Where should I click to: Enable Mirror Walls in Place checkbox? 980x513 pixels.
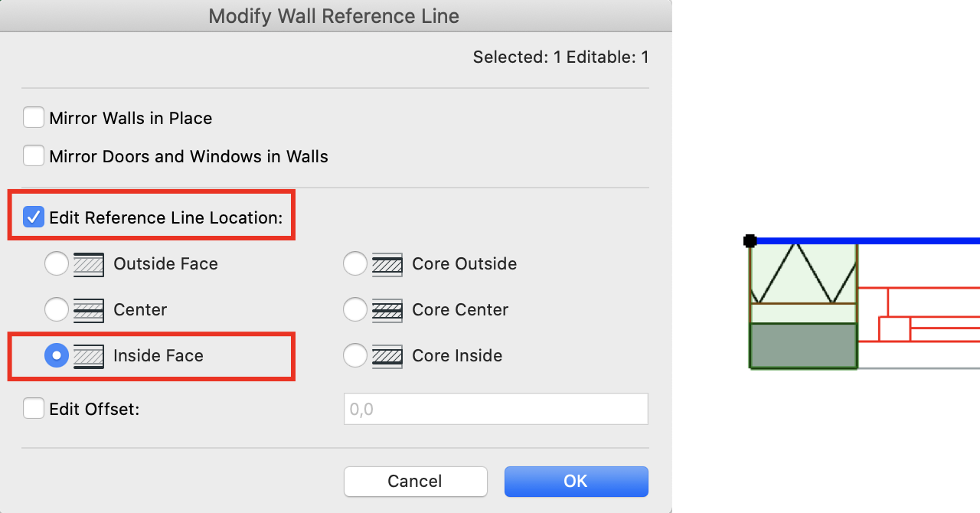tap(34, 118)
